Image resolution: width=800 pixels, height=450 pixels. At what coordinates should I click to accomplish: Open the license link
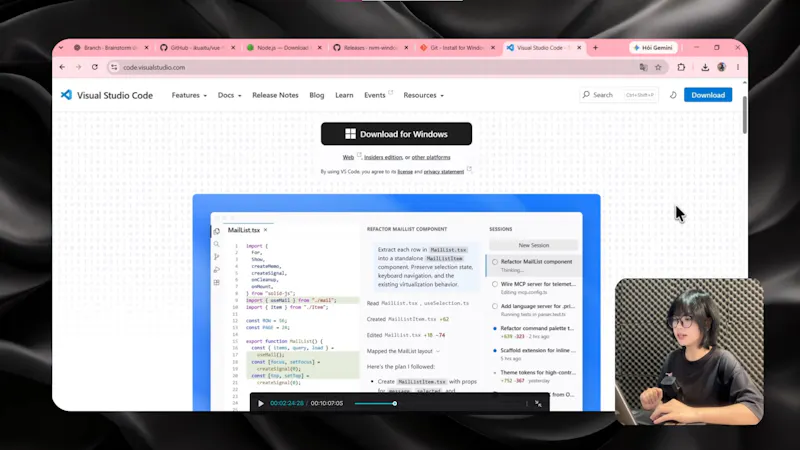click(x=405, y=172)
